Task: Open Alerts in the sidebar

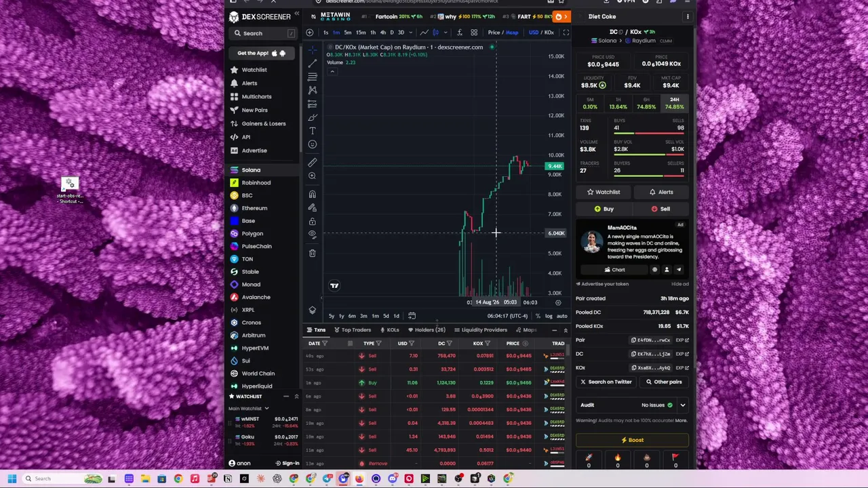Action: tap(250, 83)
